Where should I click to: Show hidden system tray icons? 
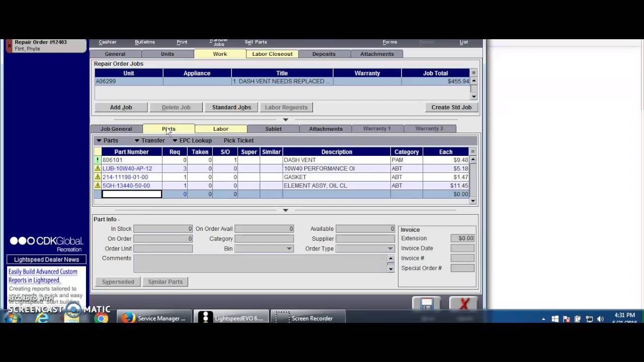tap(543, 319)
